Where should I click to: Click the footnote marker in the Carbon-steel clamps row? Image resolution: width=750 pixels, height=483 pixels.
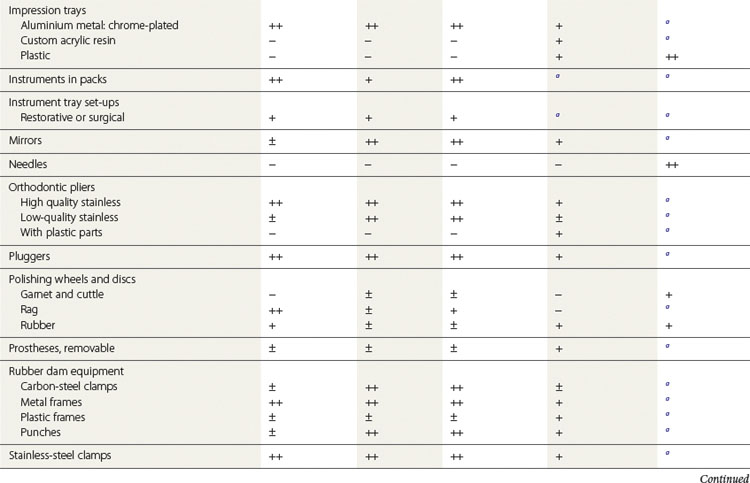click(667, 383)
